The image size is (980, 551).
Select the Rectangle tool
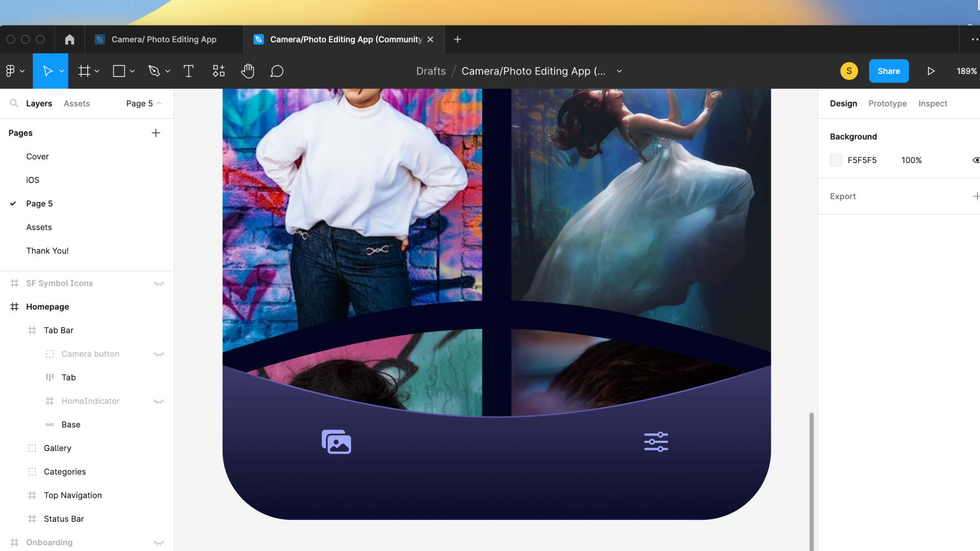coord(119,71)
